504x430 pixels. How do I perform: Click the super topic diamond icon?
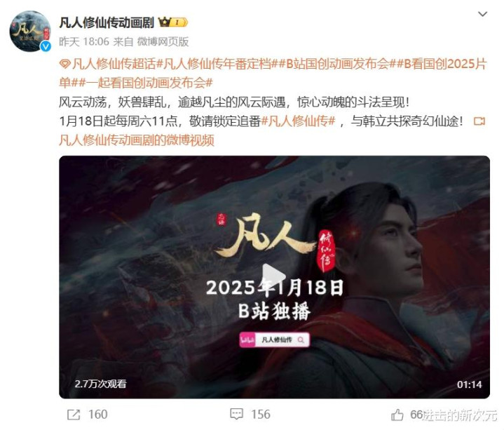click(x=65, y=65)
